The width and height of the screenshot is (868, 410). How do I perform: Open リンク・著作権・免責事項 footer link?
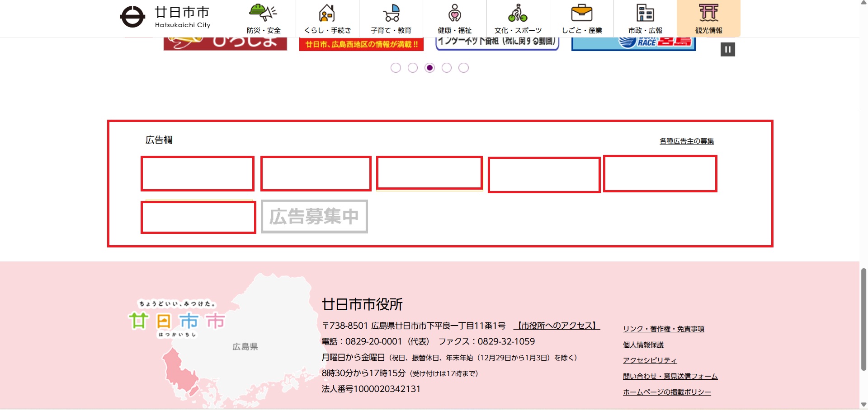tap(664, 329)
